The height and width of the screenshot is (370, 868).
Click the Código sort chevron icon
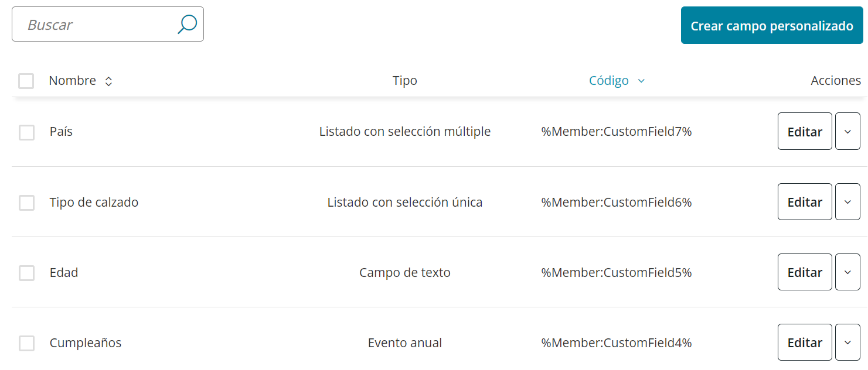coord(641,81)
